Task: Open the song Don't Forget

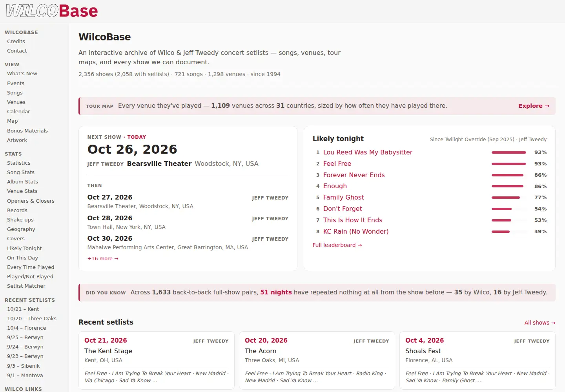Action: [343, 209]
